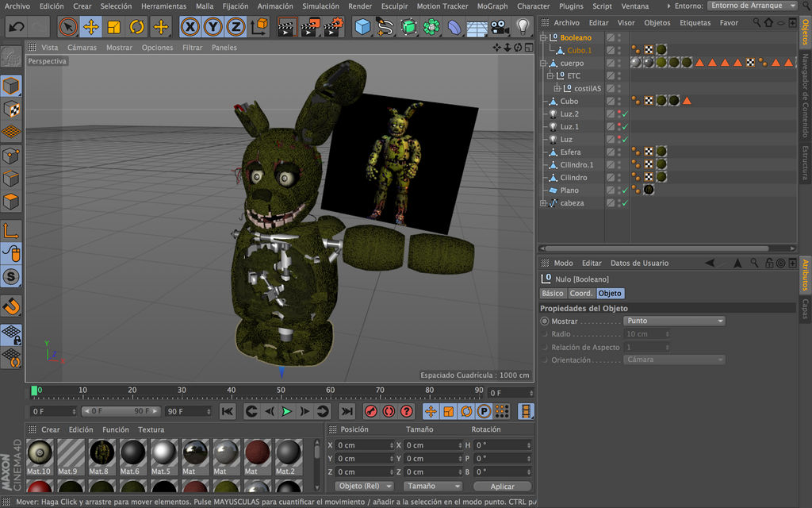Add a camera object
This screenshot has height=508, width=812.
500,27
